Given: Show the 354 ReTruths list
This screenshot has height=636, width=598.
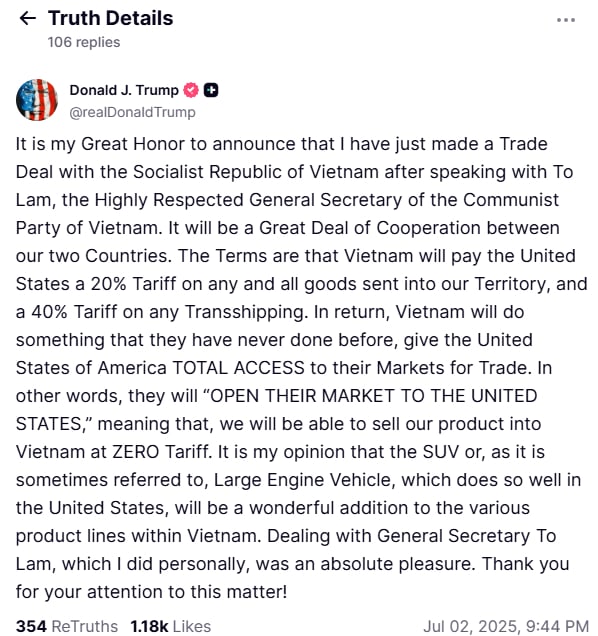Looking at the screenshot, I should 67,626.
